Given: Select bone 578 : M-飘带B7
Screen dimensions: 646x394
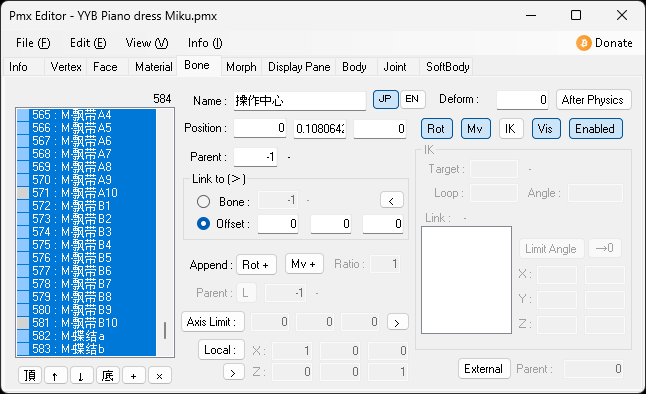Looking at the screenshot, I should (x=86, y=284).
